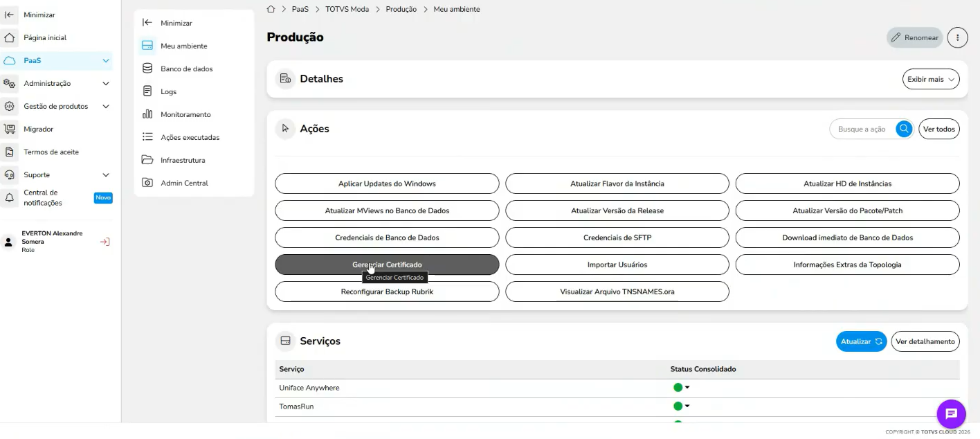Click the Suporte headset icon
The image size is (980, 439).
tap(10, 174)
